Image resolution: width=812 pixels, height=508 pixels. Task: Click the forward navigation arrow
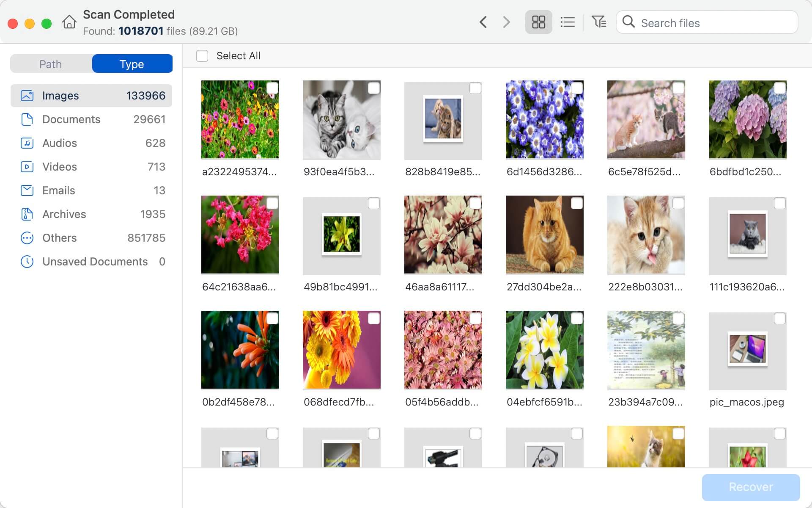506,22
